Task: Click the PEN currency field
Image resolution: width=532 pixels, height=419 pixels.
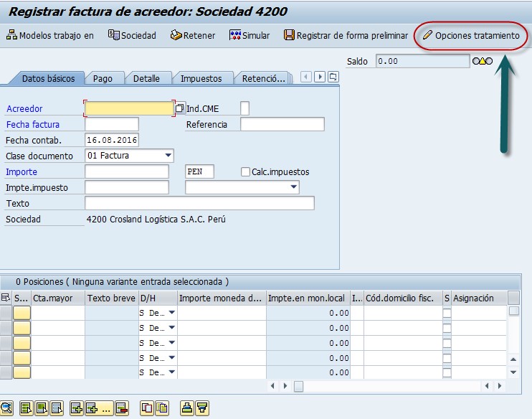Action: (199, 171)
